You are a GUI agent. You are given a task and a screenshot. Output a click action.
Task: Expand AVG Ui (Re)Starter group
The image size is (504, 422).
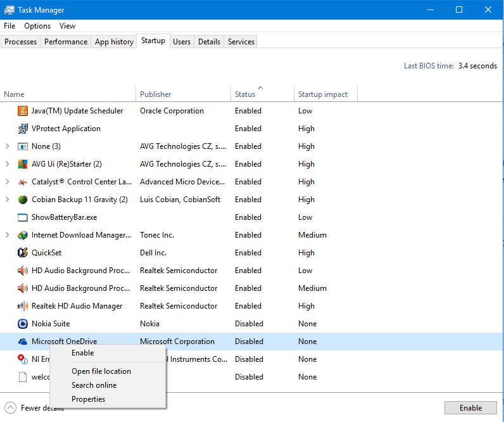pos(8,164)
